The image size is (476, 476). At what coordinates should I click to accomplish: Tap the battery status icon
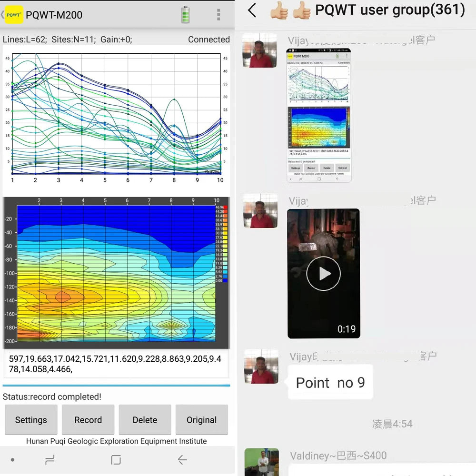click(186, 15)
